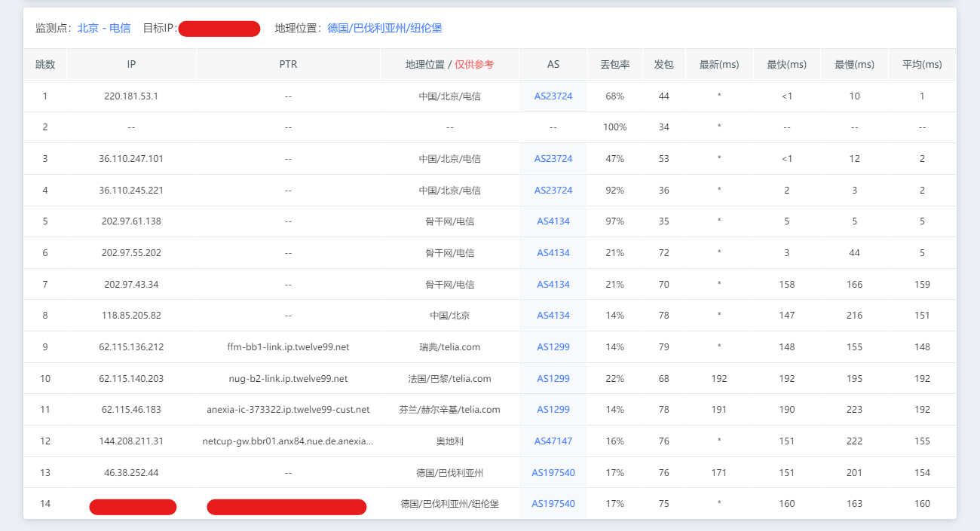Click IP address 36.110.245.221

[x=131, y=190]
